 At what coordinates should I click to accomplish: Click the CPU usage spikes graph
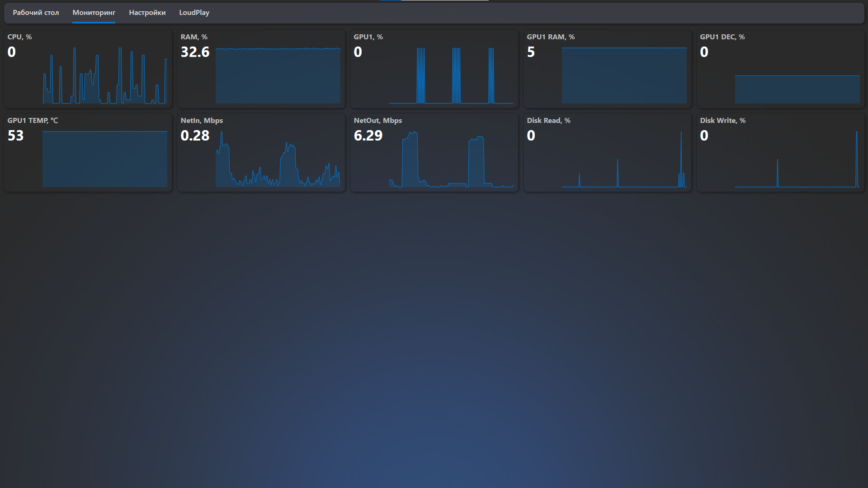pos(105,76)
